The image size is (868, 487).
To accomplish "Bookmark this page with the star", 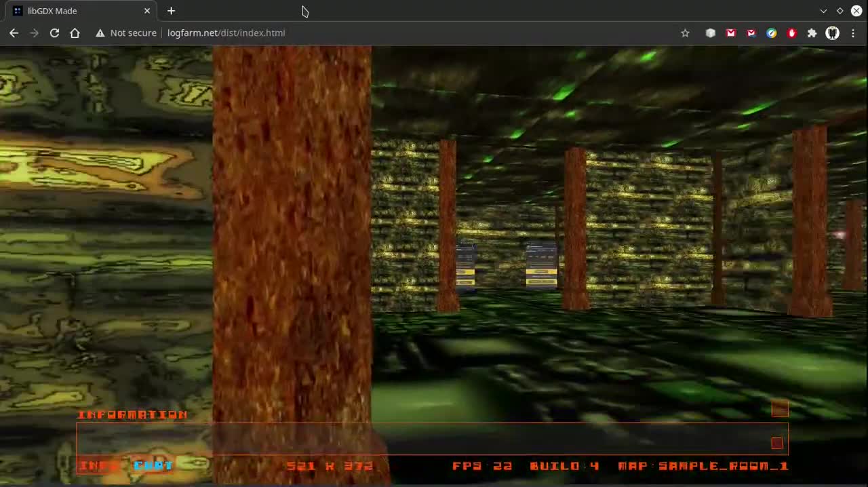I will pyautogui.click(x=685, y=33).
